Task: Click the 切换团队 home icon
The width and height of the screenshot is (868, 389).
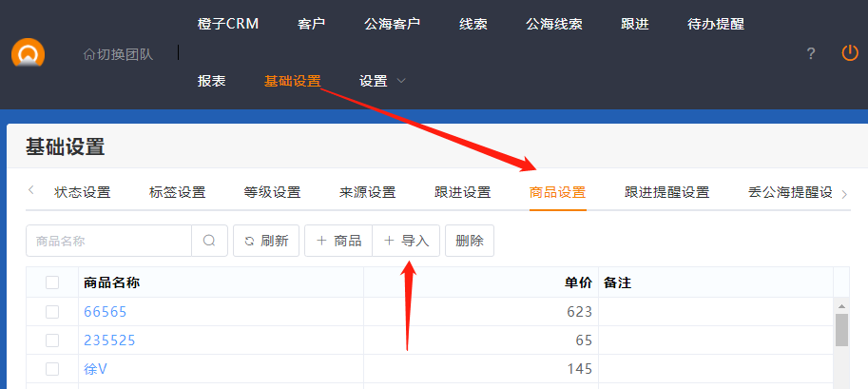Action: (x=89, y=54)
